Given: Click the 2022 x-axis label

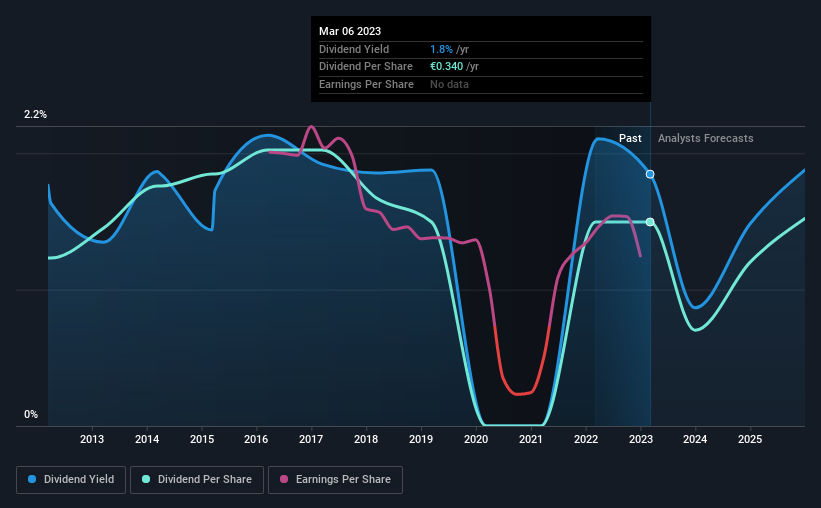Looking at the screenshot, I should coord(586,439).
